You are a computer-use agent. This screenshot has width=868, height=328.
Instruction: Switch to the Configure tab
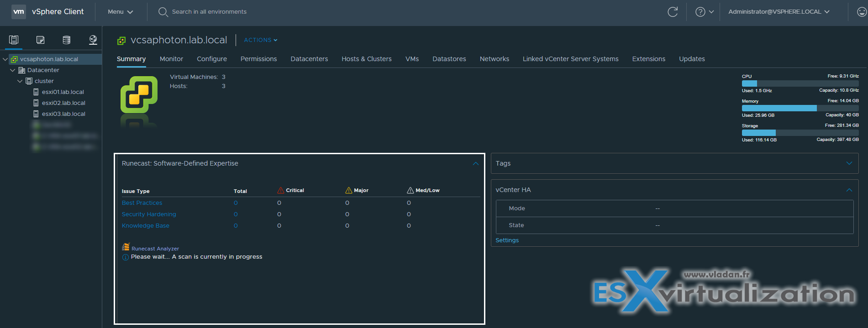click(x=212, y=59)
